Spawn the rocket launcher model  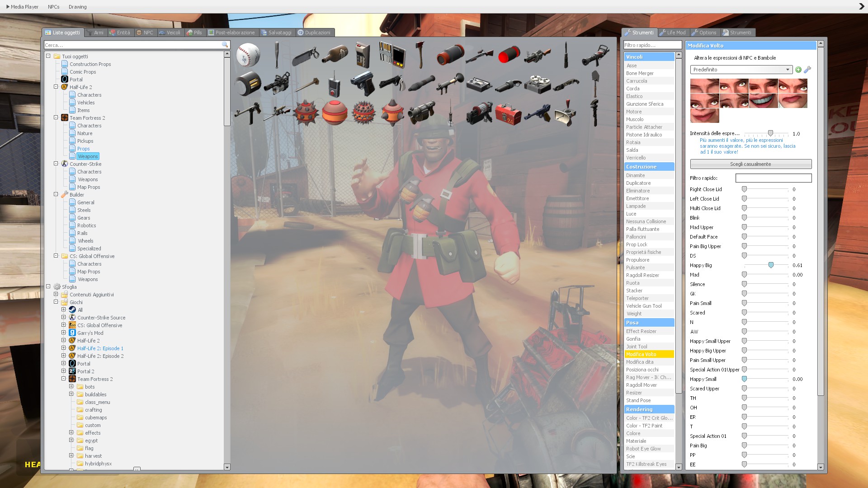point(449,84)
